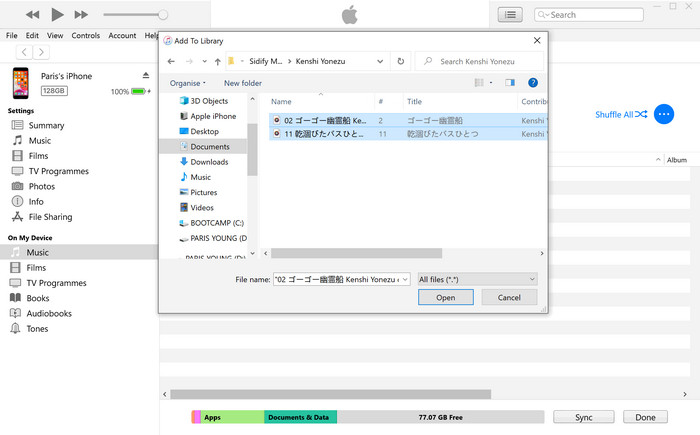Open Films under Settings
The height and width of the screenshot is (435, 700).
tap(38, 156)
